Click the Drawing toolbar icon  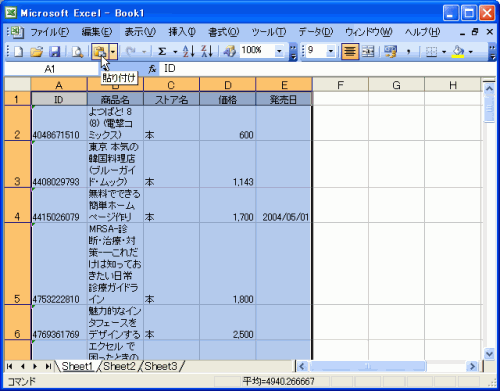(x=230, y=51)
